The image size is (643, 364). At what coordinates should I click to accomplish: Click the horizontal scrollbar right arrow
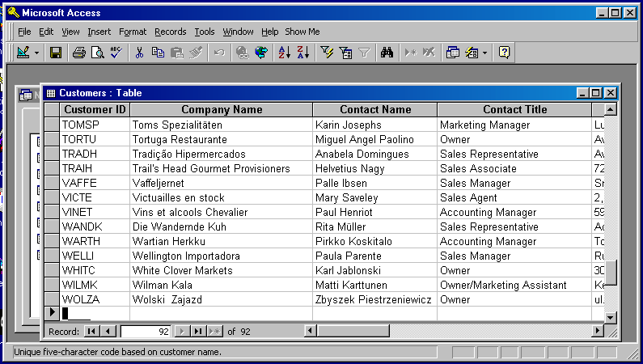[x=598, y=331]
